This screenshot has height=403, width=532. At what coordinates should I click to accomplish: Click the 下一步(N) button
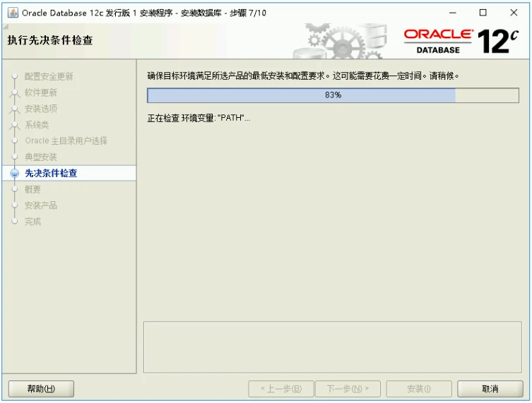click(x=348, y=388)
